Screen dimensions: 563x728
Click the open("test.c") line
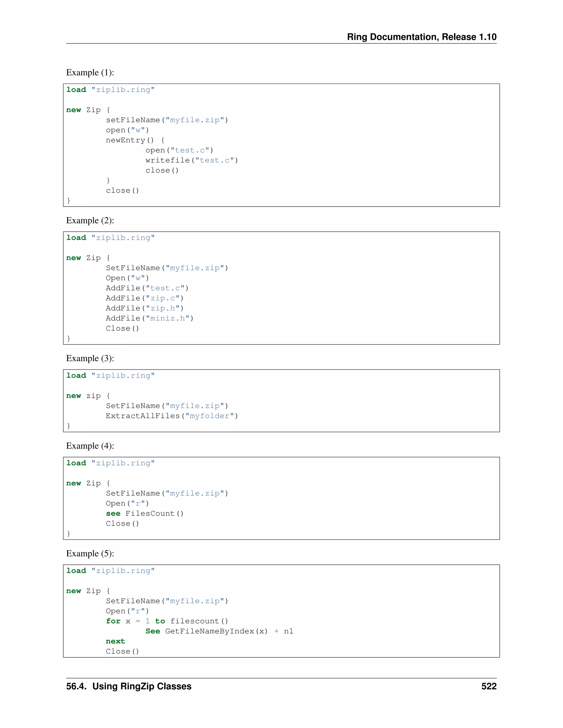(180, 150)
